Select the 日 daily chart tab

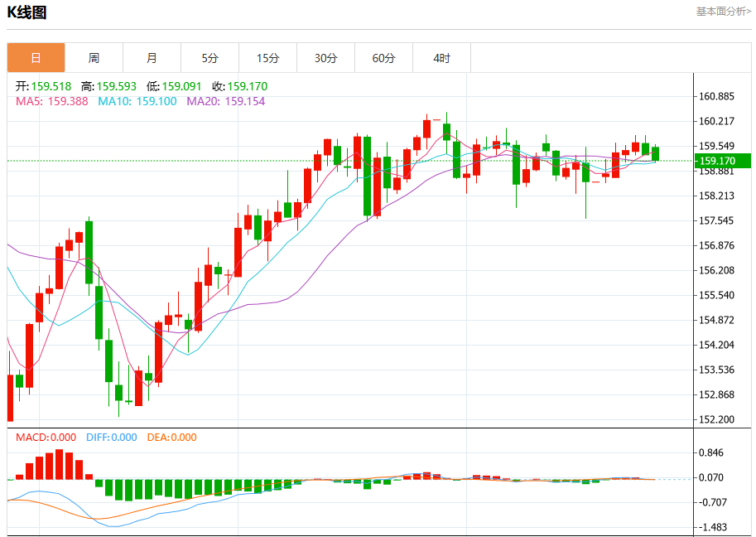point(36,58)
